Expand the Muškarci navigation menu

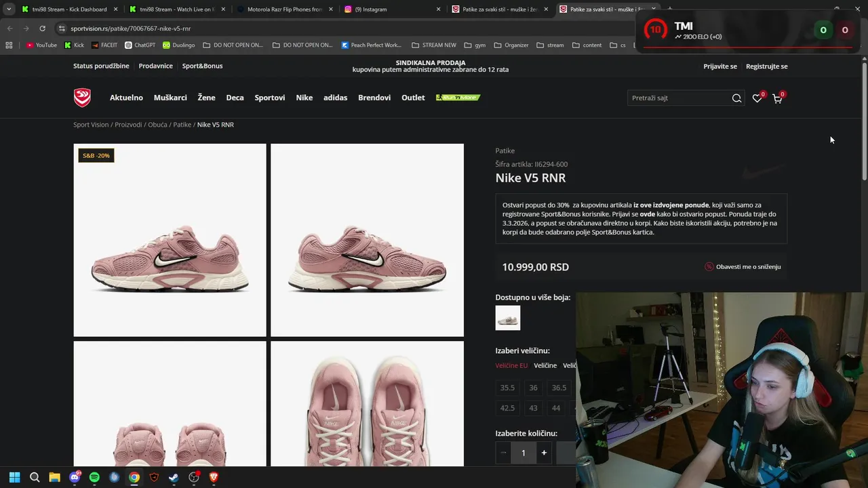(x=170, y=98)
